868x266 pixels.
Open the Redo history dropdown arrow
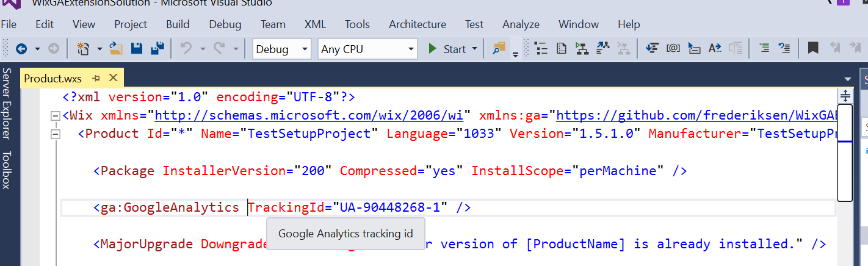coord(235,49)
